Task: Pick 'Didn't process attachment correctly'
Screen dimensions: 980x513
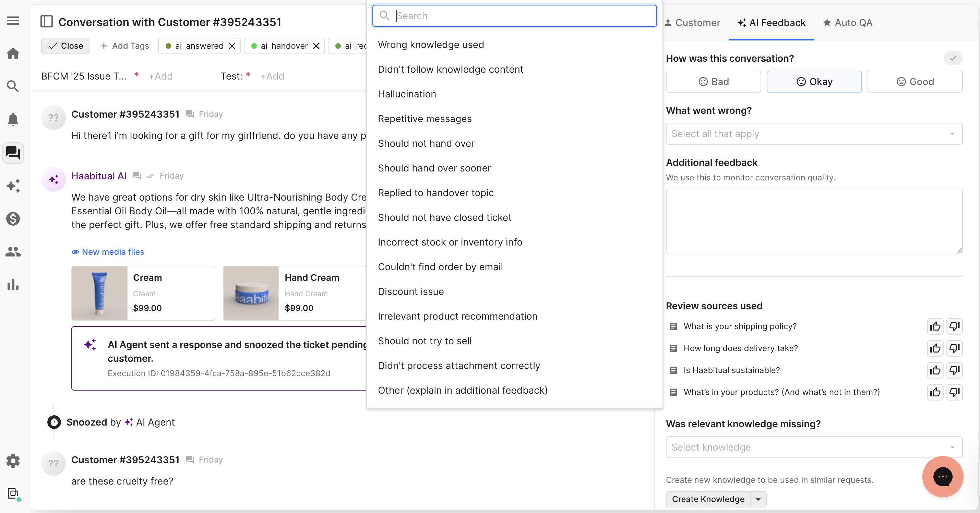Action: coord(514,366)
